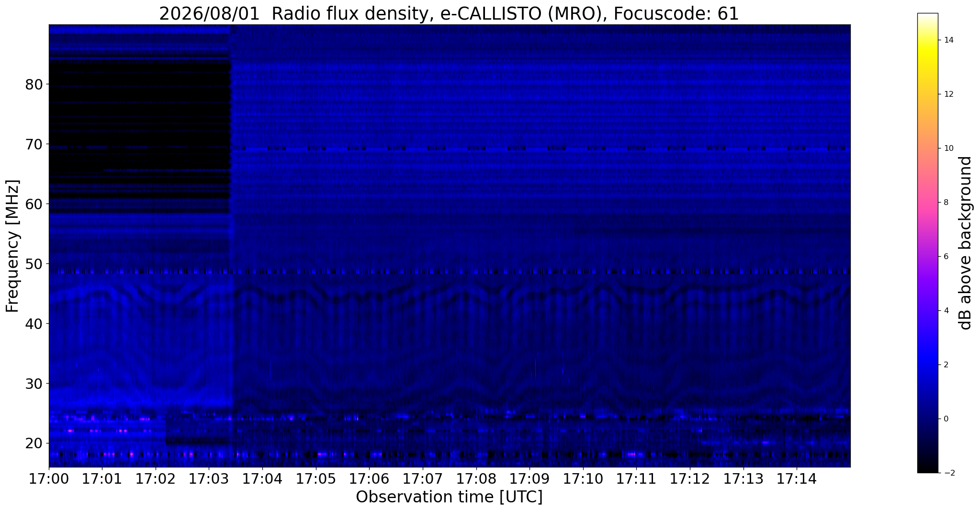Click the 17:10 time axis tick label
Viewport: 980px width, 511px height.
(583, 479)
